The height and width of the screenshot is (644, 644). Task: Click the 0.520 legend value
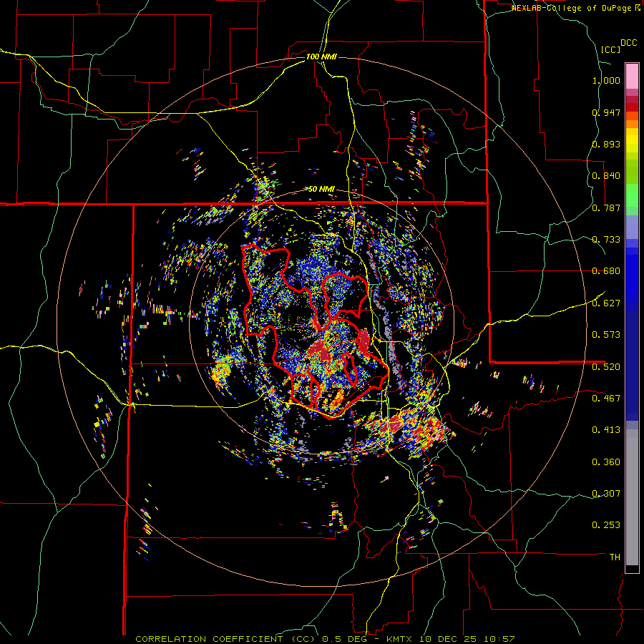point(606,366)
